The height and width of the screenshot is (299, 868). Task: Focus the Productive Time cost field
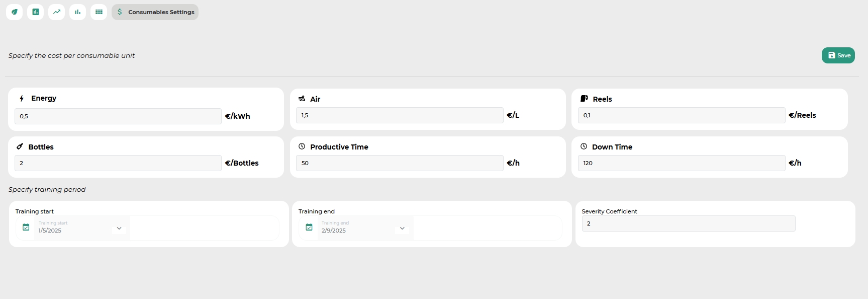tap(400, 163)
